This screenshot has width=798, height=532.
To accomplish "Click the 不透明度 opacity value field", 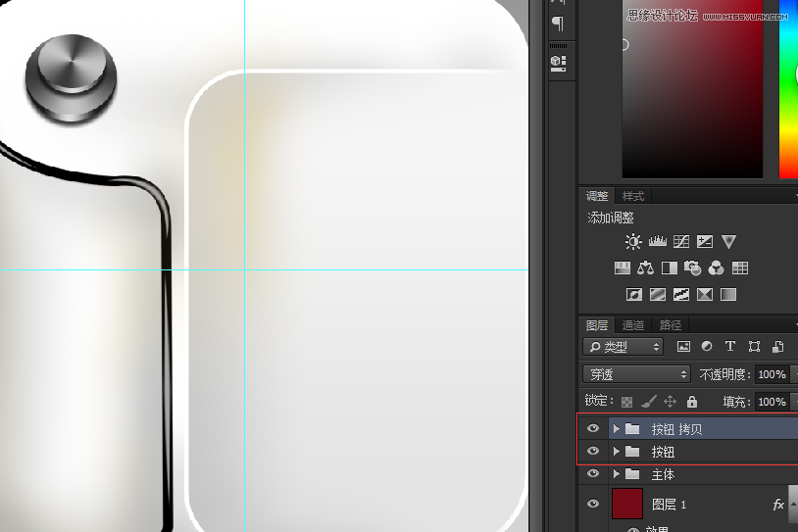I will [x=773, y=374].
